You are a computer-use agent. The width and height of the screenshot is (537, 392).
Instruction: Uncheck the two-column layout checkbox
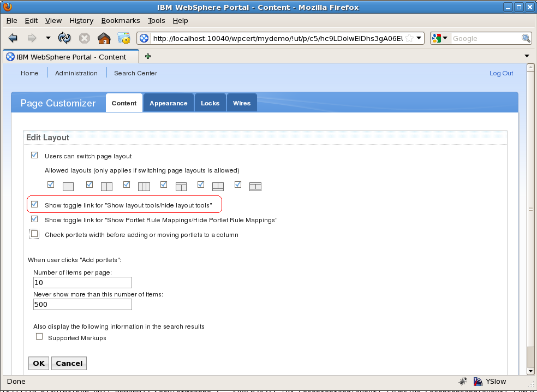point(89,185)
